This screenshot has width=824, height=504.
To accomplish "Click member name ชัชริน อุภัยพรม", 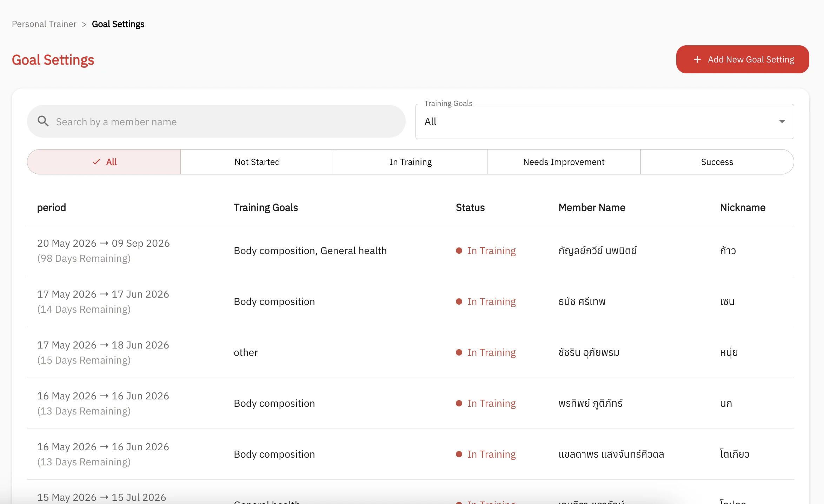I will point(589,352).
